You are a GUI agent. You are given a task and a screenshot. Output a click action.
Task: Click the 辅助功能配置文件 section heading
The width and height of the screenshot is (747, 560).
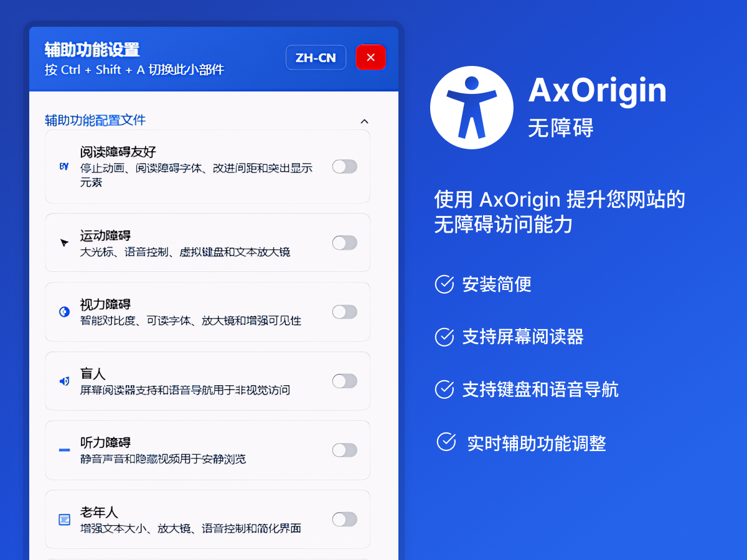[x=95, y=120]
